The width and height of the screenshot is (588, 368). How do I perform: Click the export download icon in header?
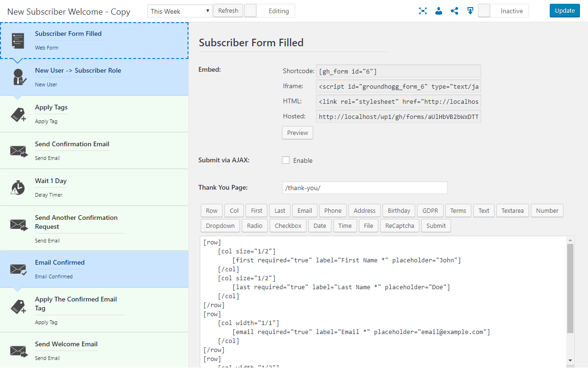pos(470,11)
